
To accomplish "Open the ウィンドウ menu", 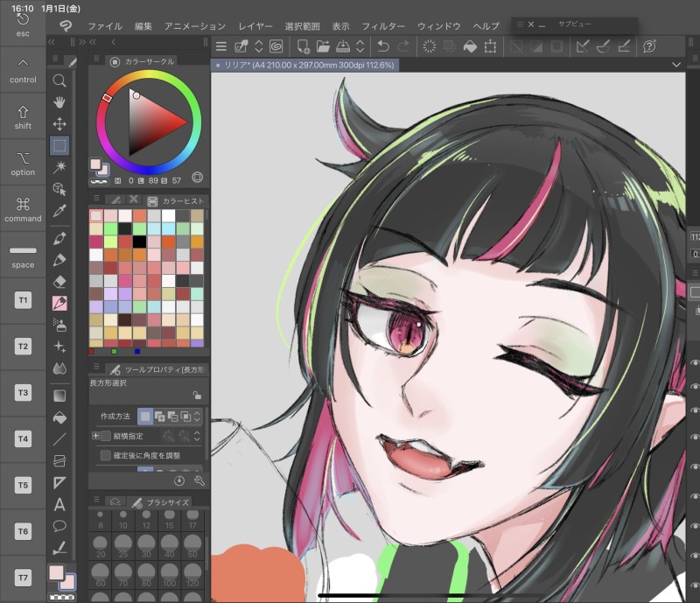I will coord(439,26).
